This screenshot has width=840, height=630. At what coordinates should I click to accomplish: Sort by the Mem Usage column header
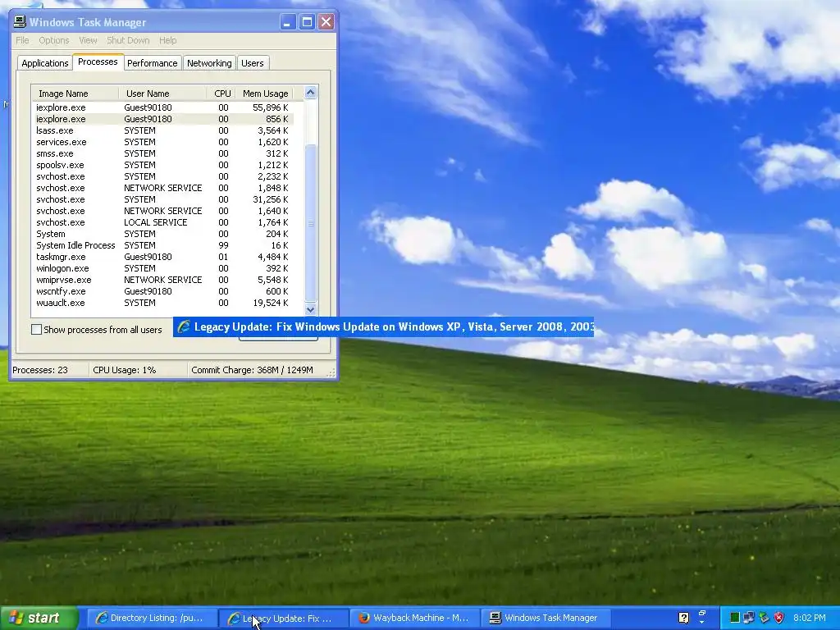pyautogui.click(x=265, y=94)
